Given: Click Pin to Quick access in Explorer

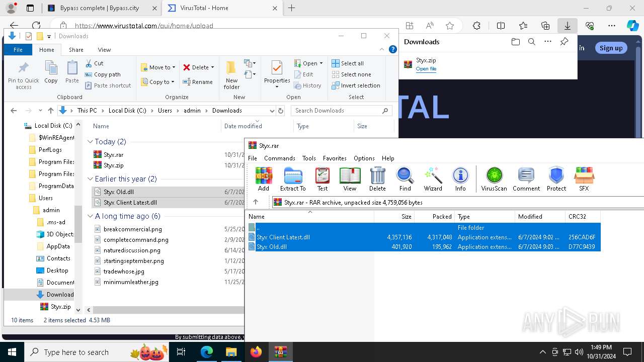Looking at the screenshot, I should pyautogui.click(x=24, y=76).
